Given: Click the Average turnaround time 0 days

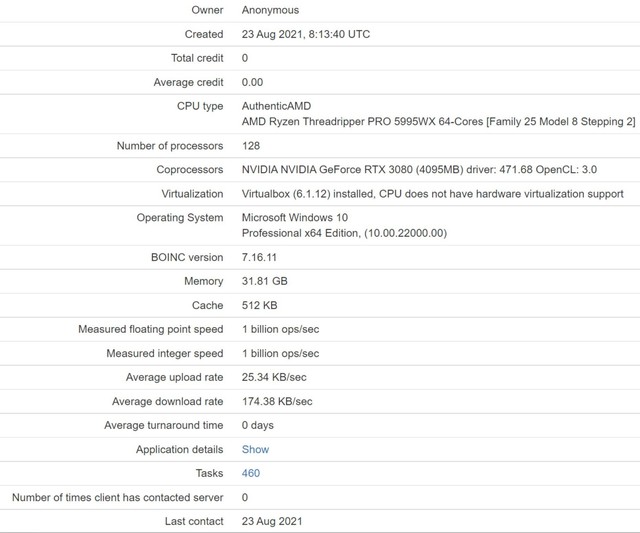Looking at the screenshot, I should [258, 425].
